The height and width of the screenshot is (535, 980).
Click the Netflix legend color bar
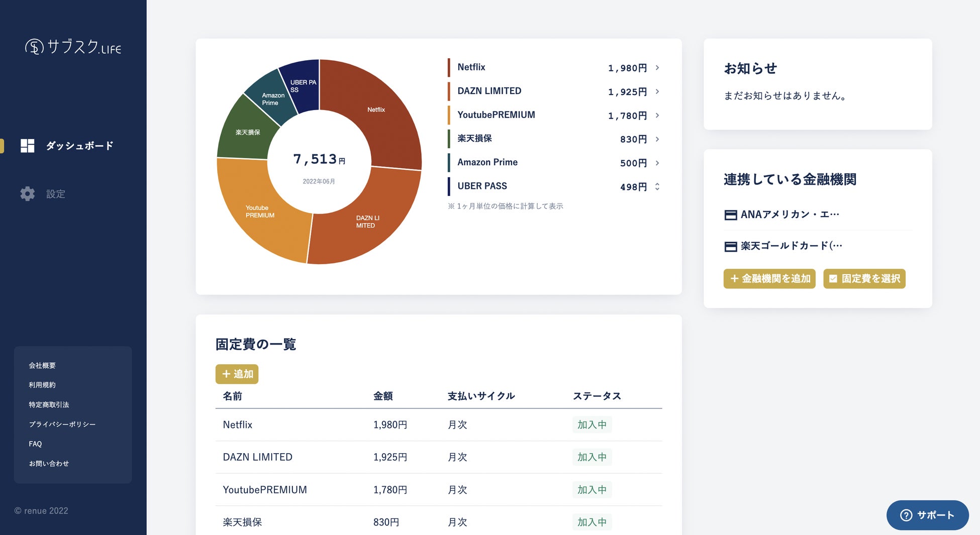[449, 68]
